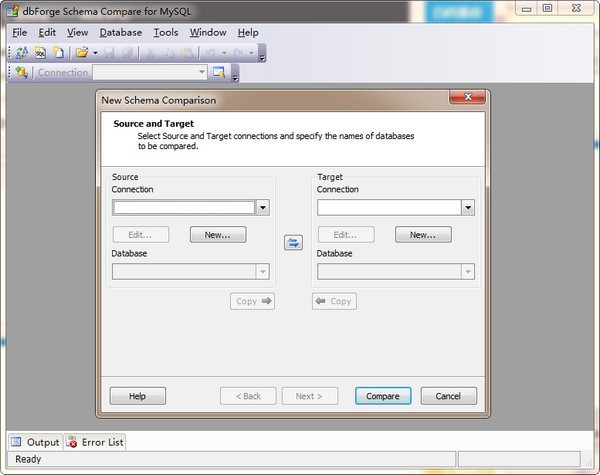
Task: Click the disabled Cut scissors icon
Action: [x=150, y=53]
